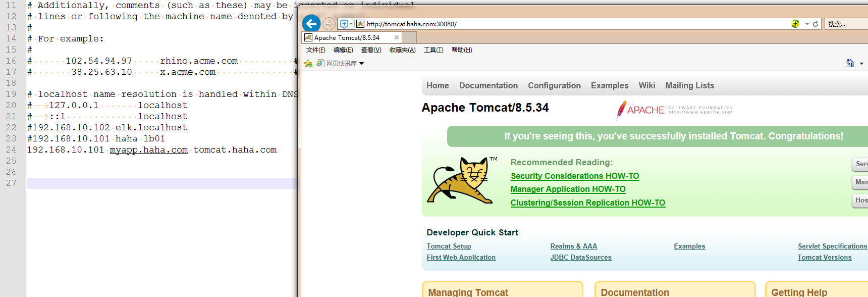This screenshot has height=297, width=868.
Task: Open Clustering/Session Replication HOW-TO link
Action: click(x=587, y=203)
